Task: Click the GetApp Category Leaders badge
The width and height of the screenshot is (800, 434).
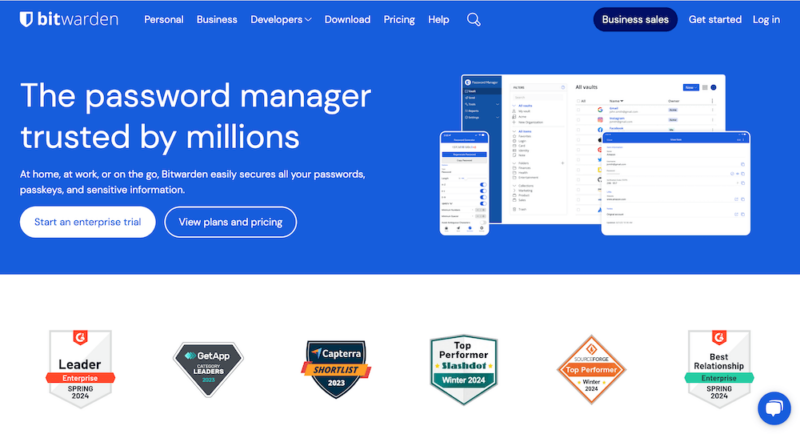Action: 208,369
